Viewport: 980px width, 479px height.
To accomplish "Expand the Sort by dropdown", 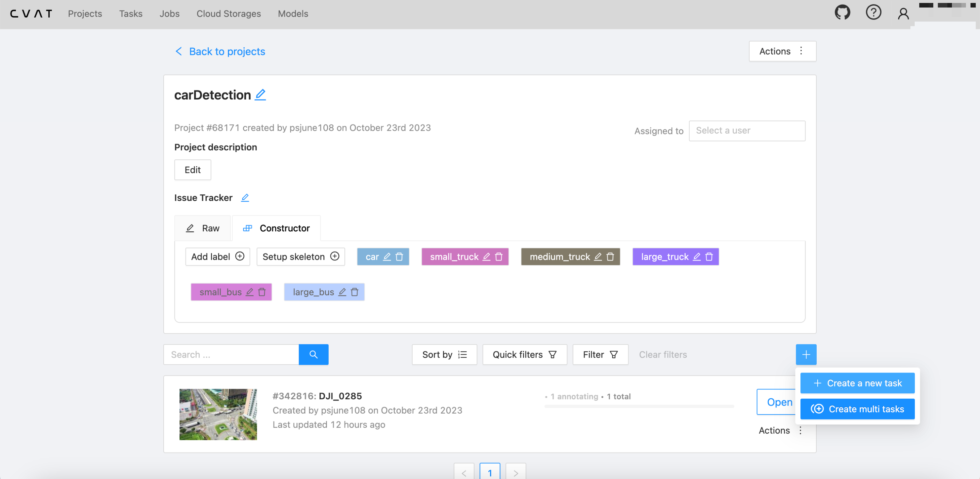I will 444,355.
